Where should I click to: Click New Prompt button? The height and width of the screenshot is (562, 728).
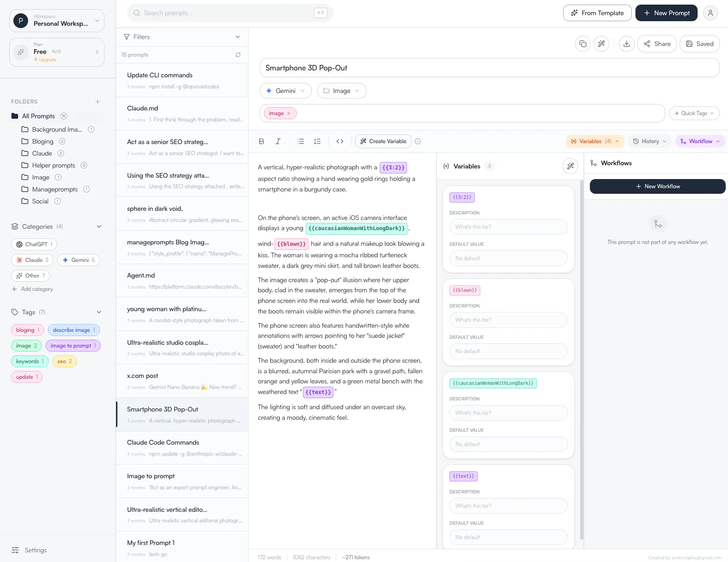[666, 13]
